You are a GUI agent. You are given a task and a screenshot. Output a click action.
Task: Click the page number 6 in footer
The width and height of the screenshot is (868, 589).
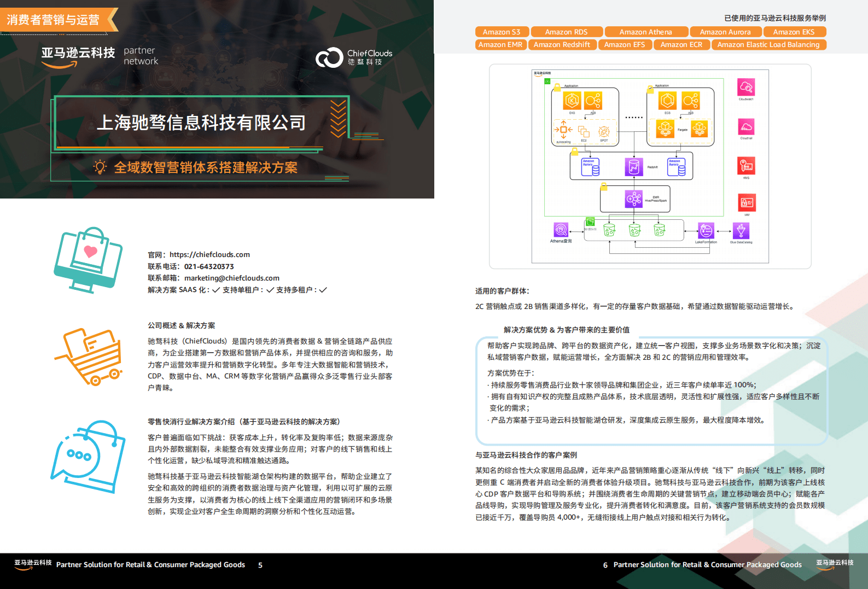pyautogui.click(x=605, y=565)
